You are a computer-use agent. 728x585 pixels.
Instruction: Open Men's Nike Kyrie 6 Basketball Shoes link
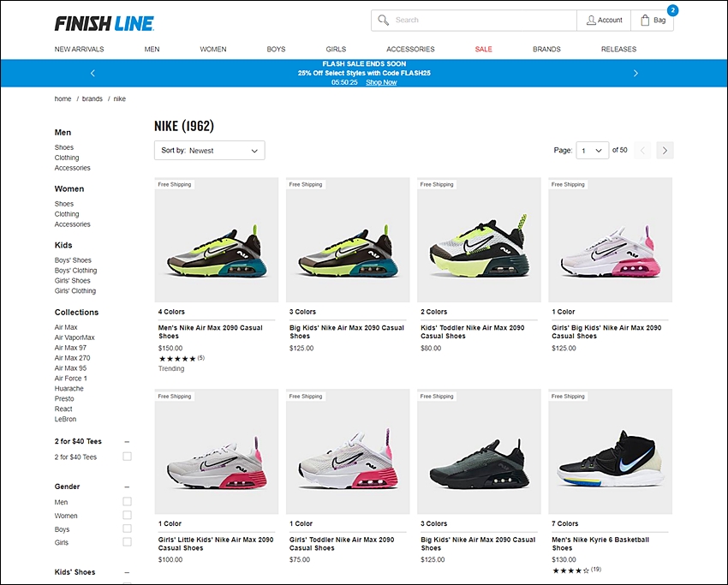[600, 544]
